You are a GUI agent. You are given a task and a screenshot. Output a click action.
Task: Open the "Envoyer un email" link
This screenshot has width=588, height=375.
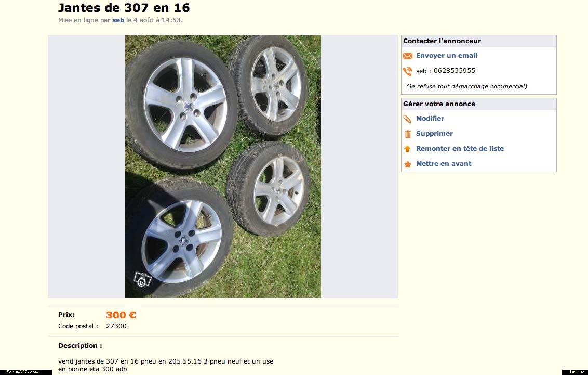click(x=446, y=56)
